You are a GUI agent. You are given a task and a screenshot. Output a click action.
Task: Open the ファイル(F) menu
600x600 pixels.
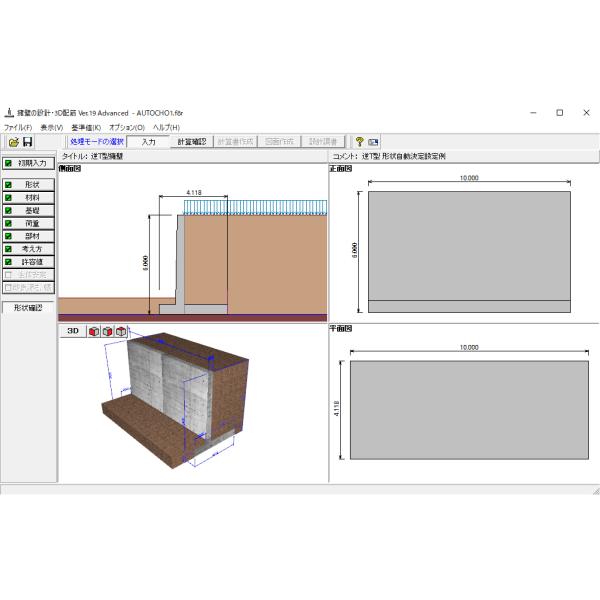[x=18, y=127]
